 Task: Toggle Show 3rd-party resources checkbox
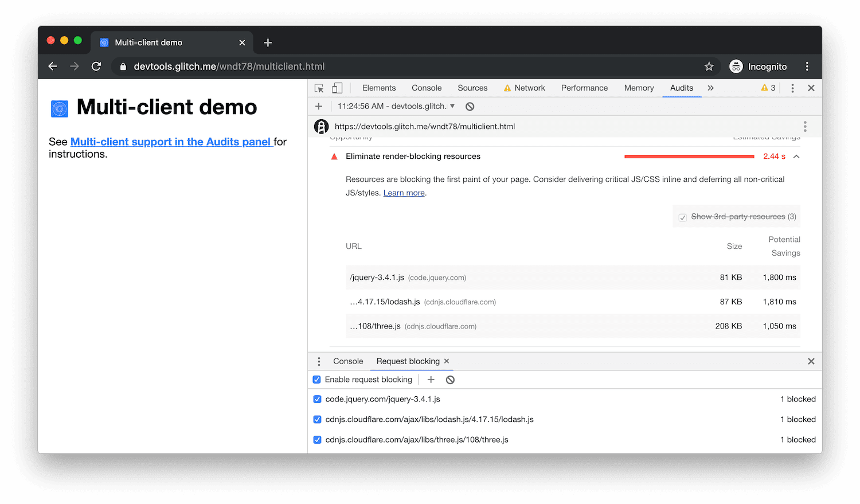(683, 217)
